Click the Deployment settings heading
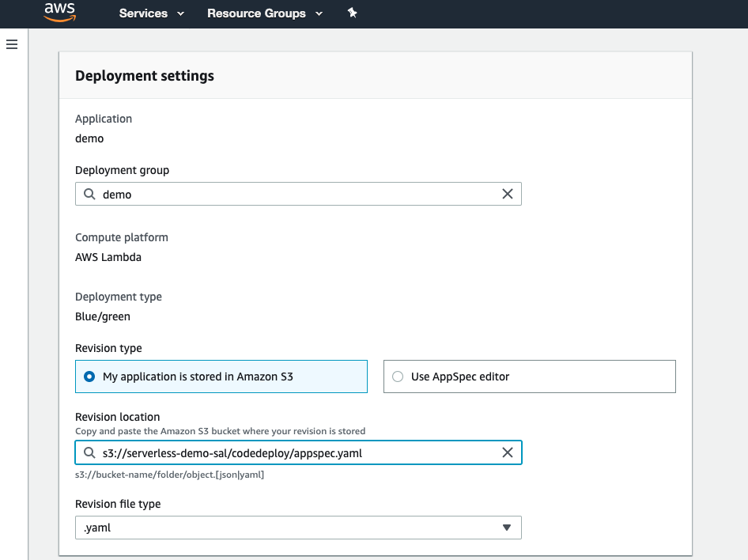 pos(145,76)
